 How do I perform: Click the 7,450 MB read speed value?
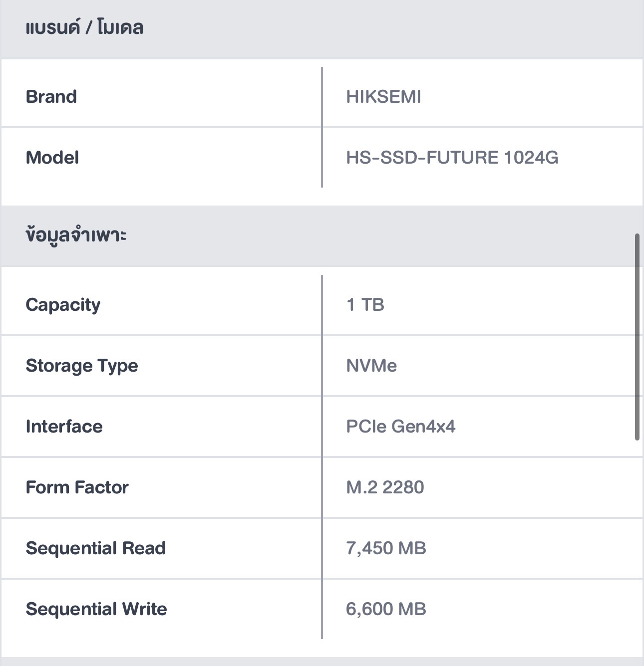coord(386,548)
